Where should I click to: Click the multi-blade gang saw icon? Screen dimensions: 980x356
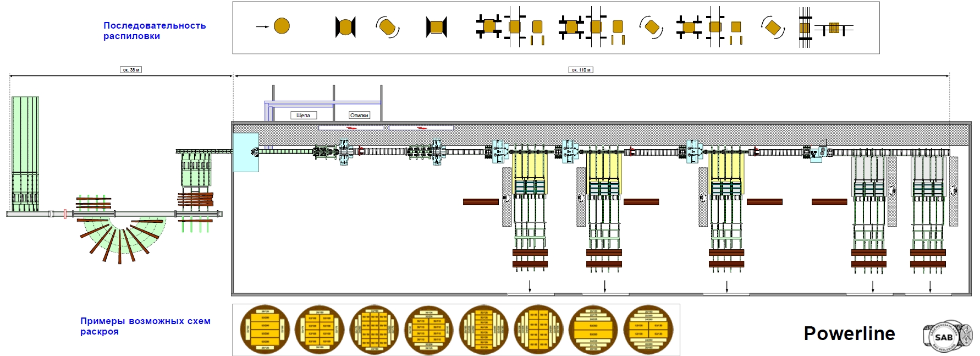[x=805, y=28]
